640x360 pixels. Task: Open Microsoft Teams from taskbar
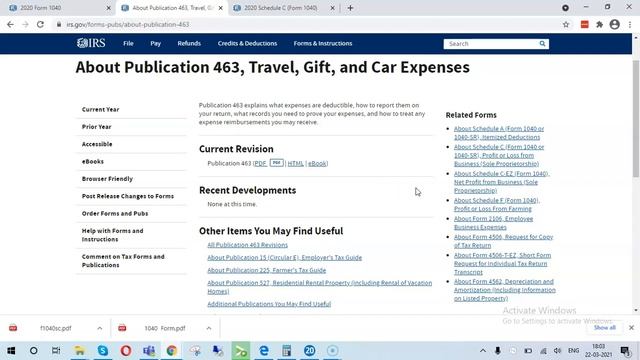tap(149, 351)
